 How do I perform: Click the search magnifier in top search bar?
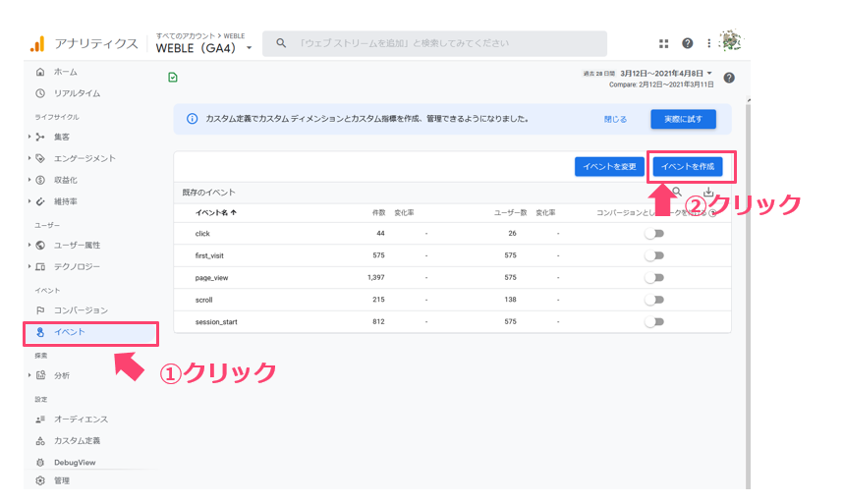coord(281,43)
